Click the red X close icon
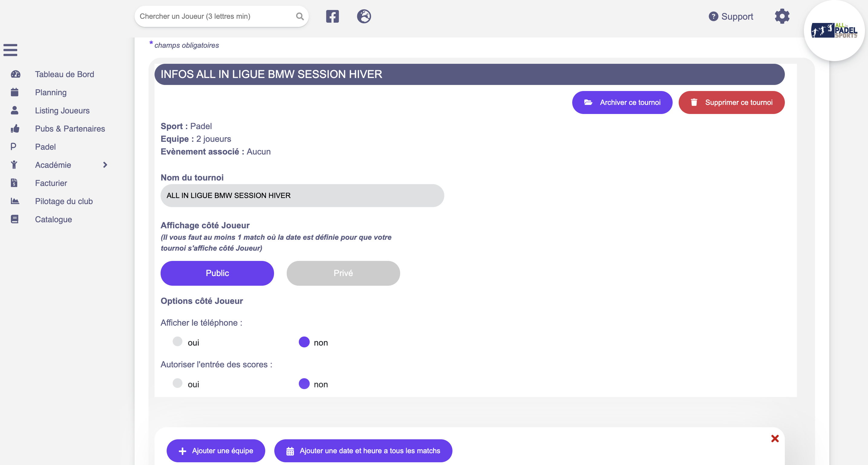This screenshot has height=465, width=868. point(775,438)
